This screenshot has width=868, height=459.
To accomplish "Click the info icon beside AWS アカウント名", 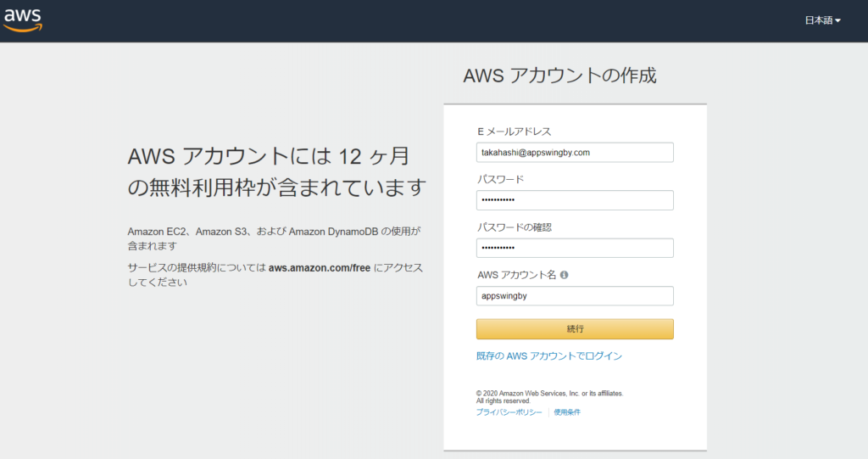I will tap(564, 275).
